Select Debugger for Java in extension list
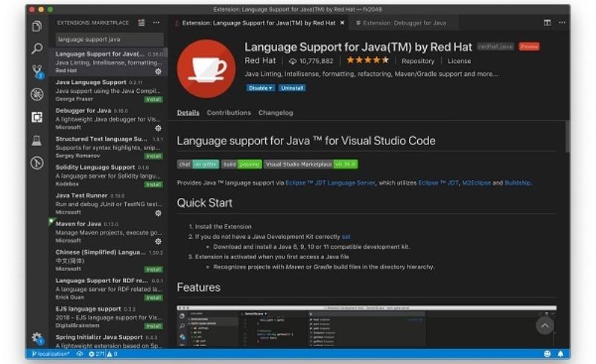The image size is (596, 364). click(108, 118)
